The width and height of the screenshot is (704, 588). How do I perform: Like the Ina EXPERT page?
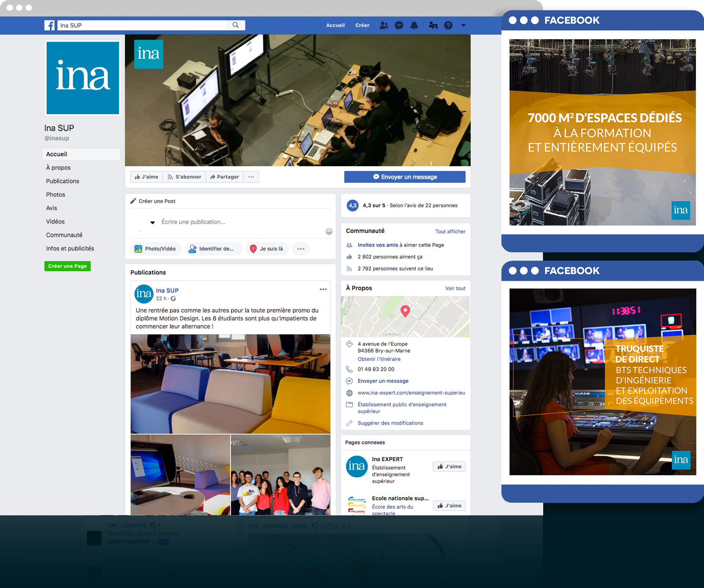449,466
